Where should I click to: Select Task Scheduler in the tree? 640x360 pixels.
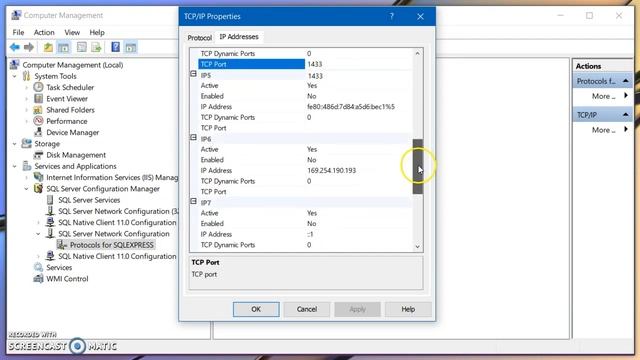click(x=70, y=87)
